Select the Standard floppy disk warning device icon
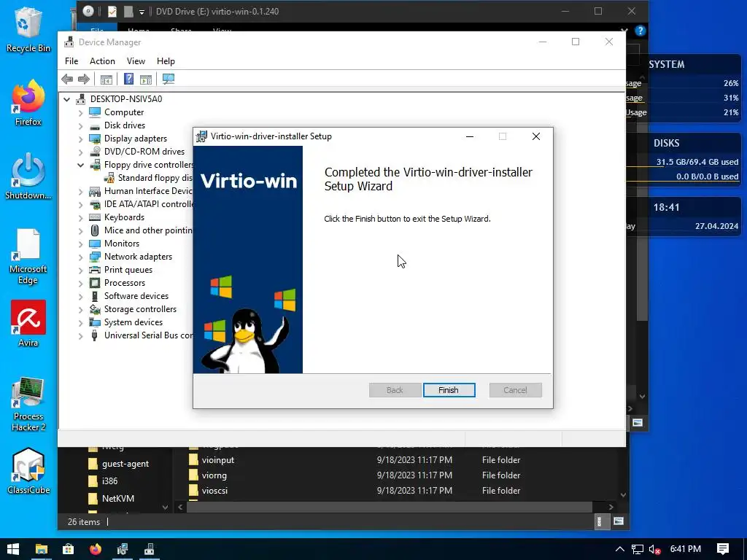The image size is (747, 560). (109, 178)
